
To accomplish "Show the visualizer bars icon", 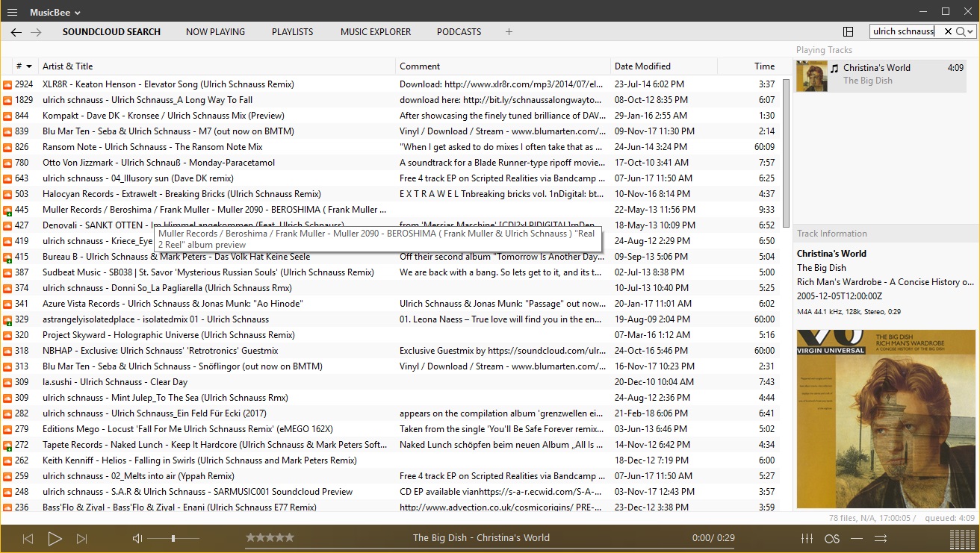I will point(962,539).
